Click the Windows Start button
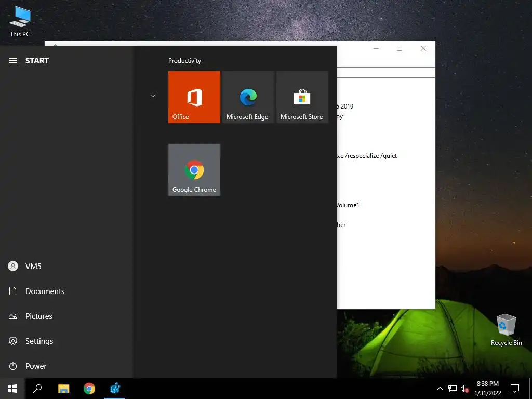The width and height of the screenshot is (532, 399). tap(12, 389)
